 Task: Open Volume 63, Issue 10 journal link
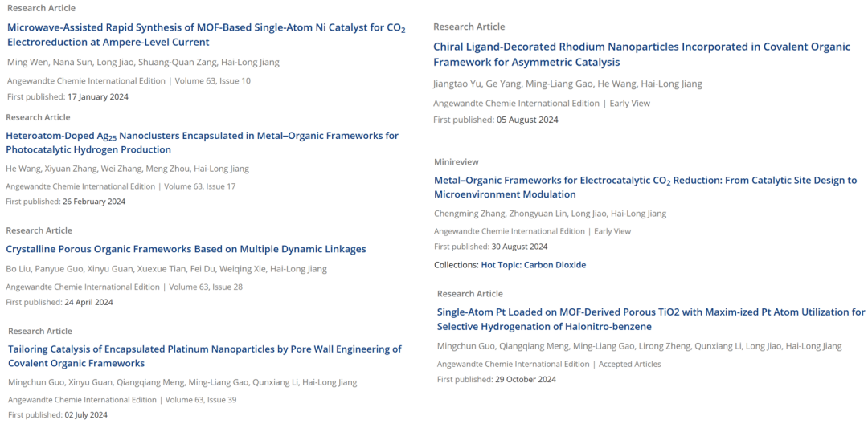(x=212, y=81)
